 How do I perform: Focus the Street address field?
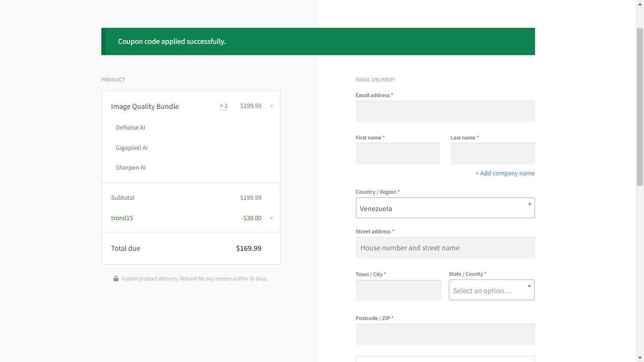445,248
